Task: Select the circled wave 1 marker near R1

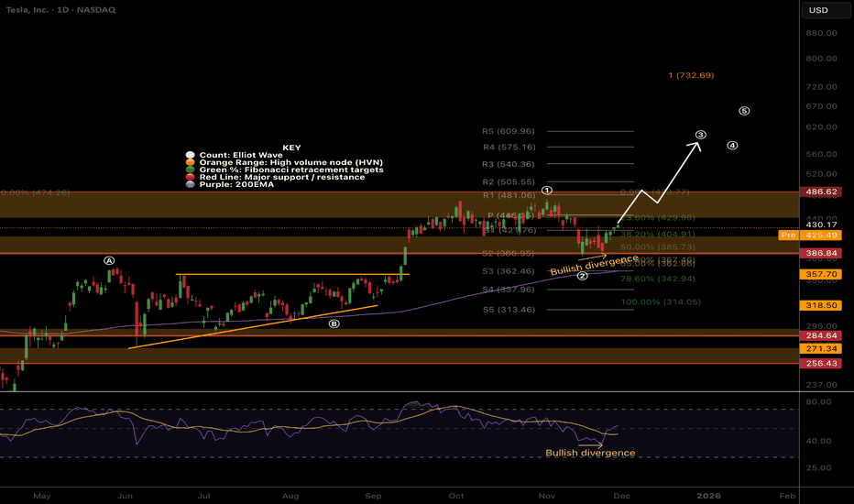Action: point(547,191)
